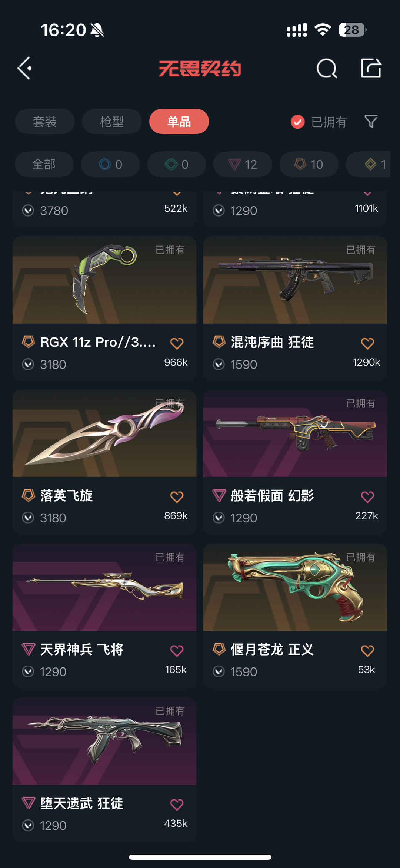Toggle heart on 天界神兵 飞将
This screenshot has width=400, height=868.
[x=177, y=651]
